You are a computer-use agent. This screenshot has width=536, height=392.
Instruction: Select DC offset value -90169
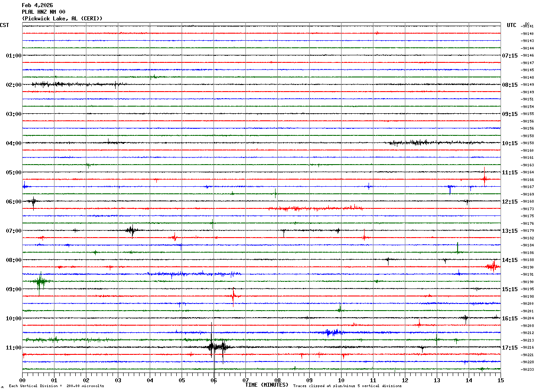pyautogui.click(x=528, y=194)
